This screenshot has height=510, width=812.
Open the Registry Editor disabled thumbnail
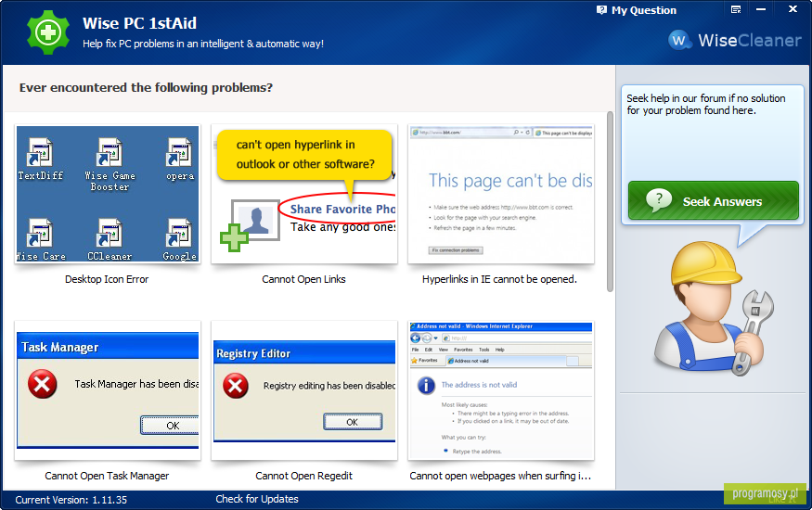coord(304,390)
